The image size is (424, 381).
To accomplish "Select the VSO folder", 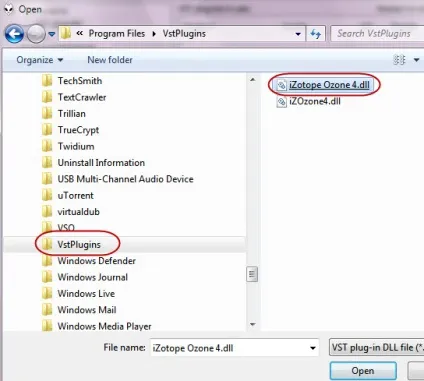I will 66,228.
